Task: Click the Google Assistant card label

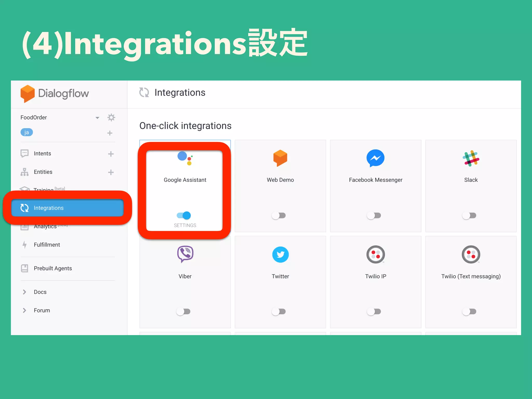Action: click(x=185, y=180)
